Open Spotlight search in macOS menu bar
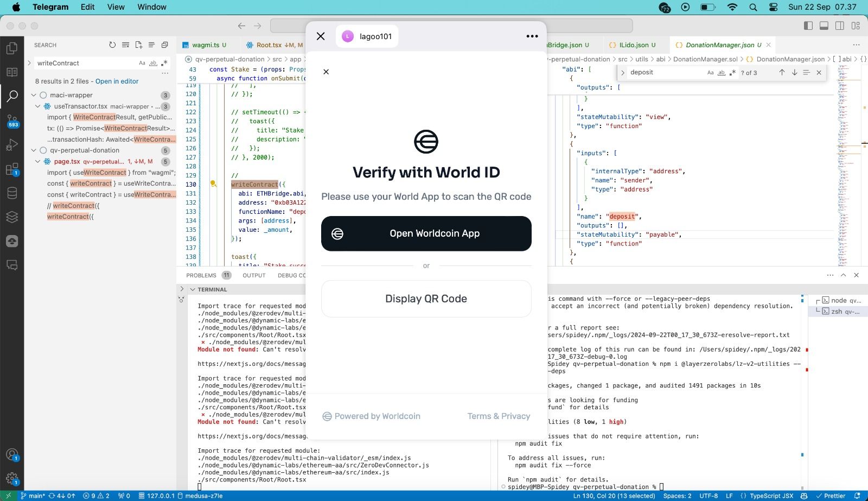Screen dimensions: 868x501 click(753, 7)
